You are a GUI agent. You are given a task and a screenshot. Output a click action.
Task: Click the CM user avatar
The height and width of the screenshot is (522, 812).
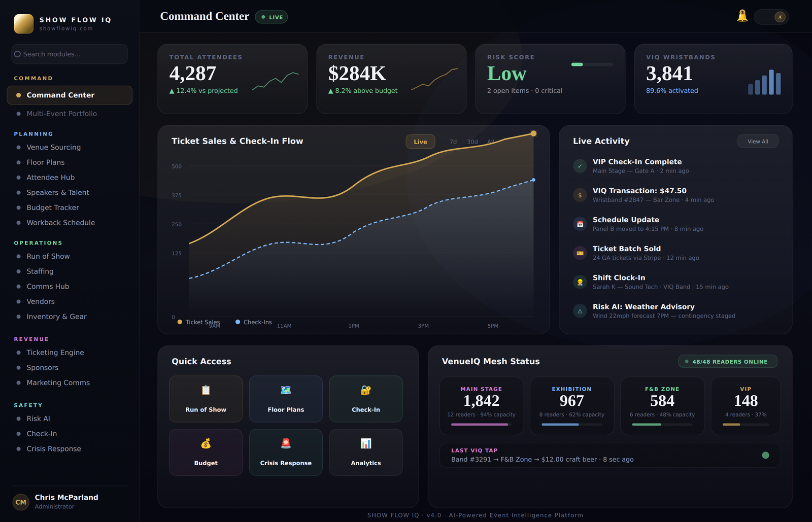click(21, 502)
